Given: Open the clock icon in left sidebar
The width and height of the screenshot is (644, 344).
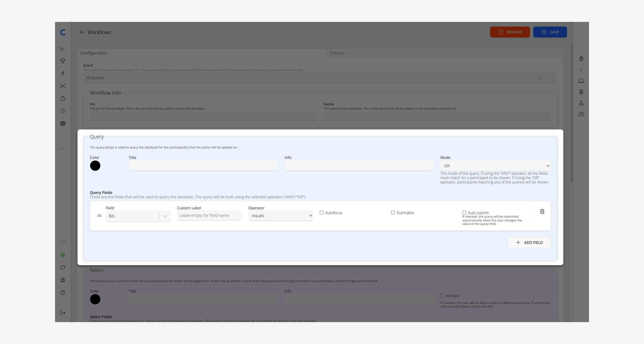Looking at the screenshot, I should point(63,111).
